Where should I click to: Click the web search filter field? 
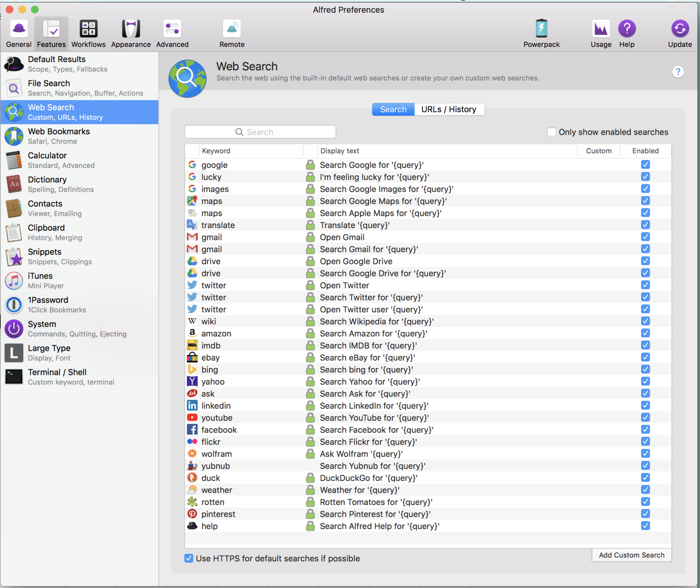260,132
